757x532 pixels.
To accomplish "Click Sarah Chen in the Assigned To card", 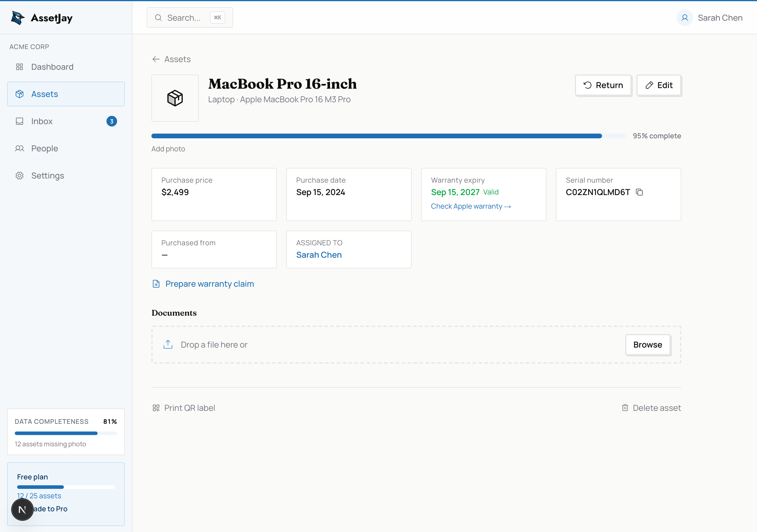I will pos(318,254).
